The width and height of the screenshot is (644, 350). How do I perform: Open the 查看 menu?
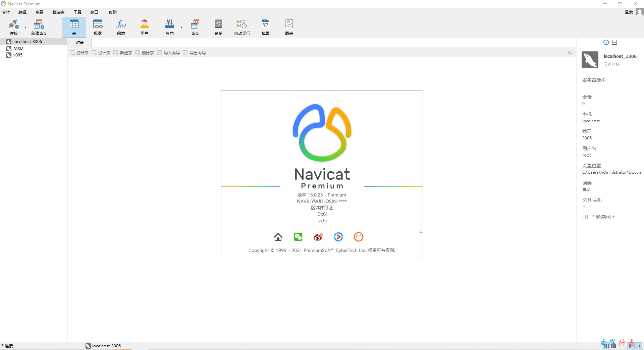tap(39, 12)
